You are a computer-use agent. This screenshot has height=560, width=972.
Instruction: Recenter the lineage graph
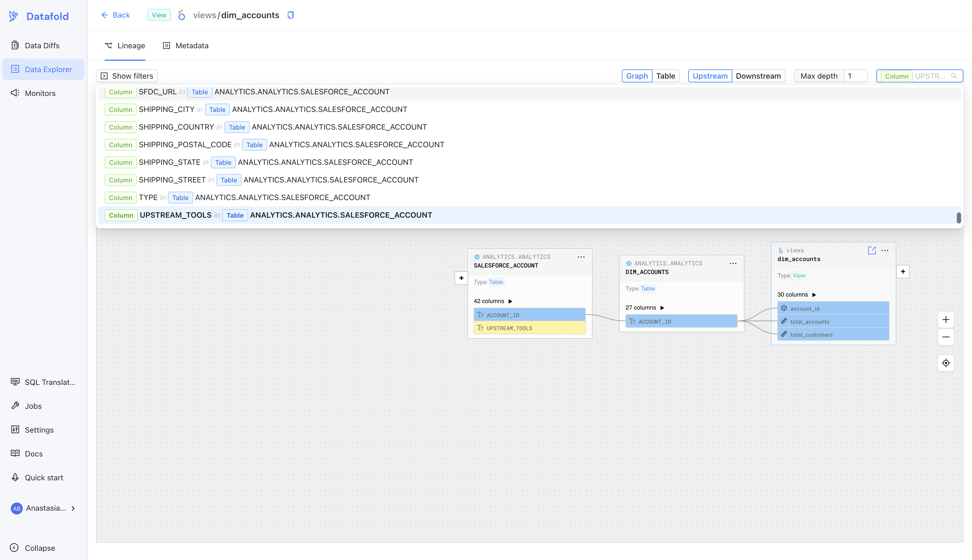(946, 363)
